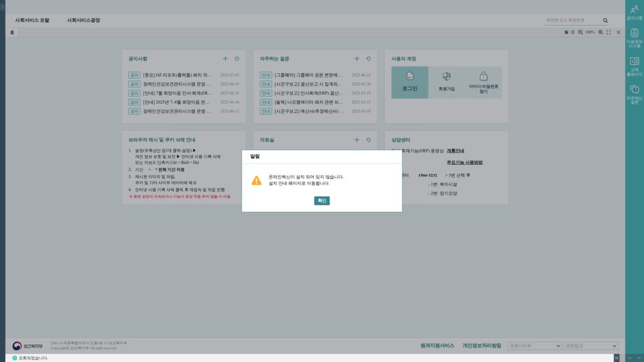Click the 개통안내 link in 상담센터

(455, 151)
